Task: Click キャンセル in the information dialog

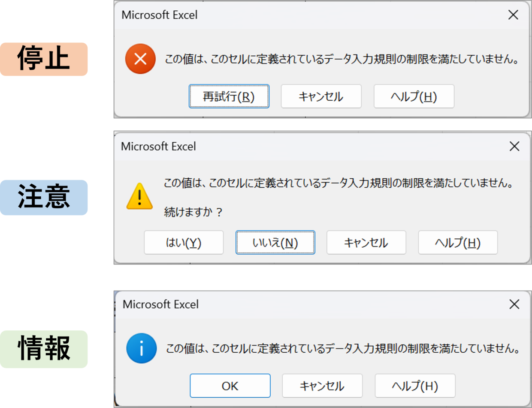Action: pos(322,386)
